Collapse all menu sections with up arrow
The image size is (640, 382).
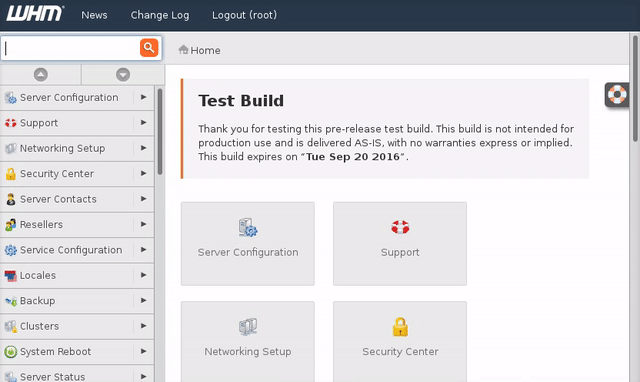[40, 75]
